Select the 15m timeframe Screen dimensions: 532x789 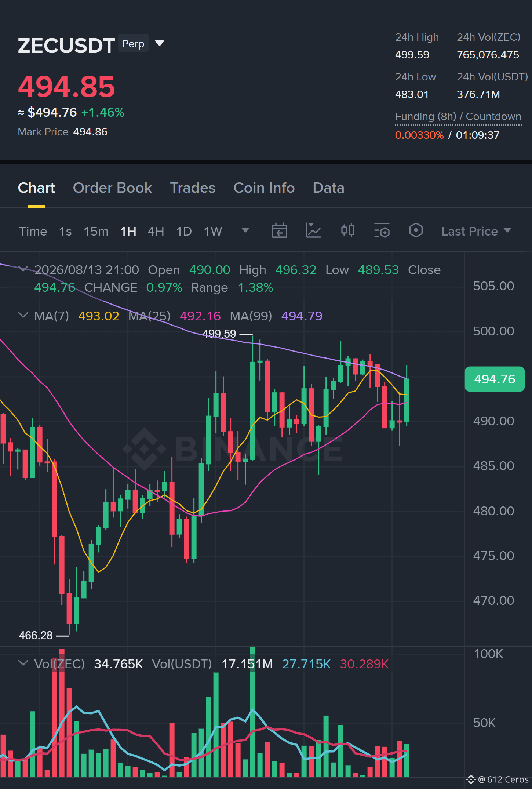[x=96, y=231]
